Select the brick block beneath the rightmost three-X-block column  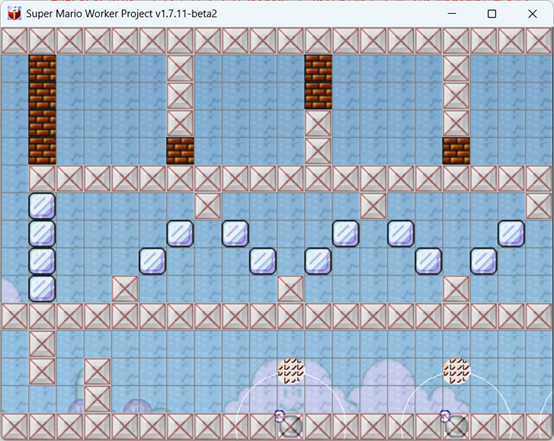pyautogui.click(x=456, y=151)
